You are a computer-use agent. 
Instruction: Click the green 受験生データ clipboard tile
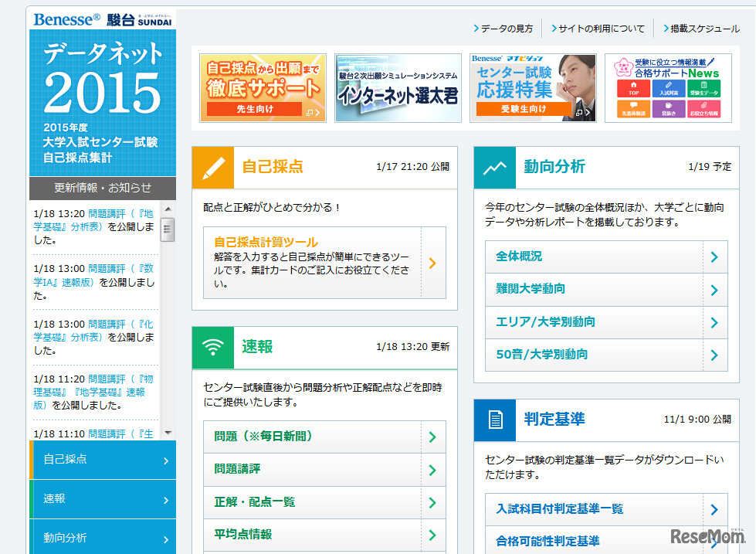(703, 88)
